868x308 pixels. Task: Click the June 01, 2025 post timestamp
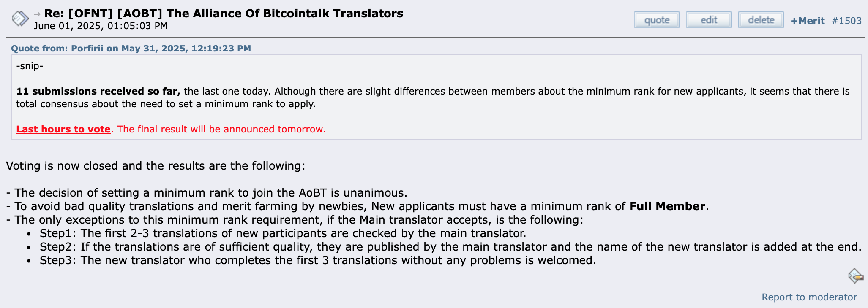[101, 26]
